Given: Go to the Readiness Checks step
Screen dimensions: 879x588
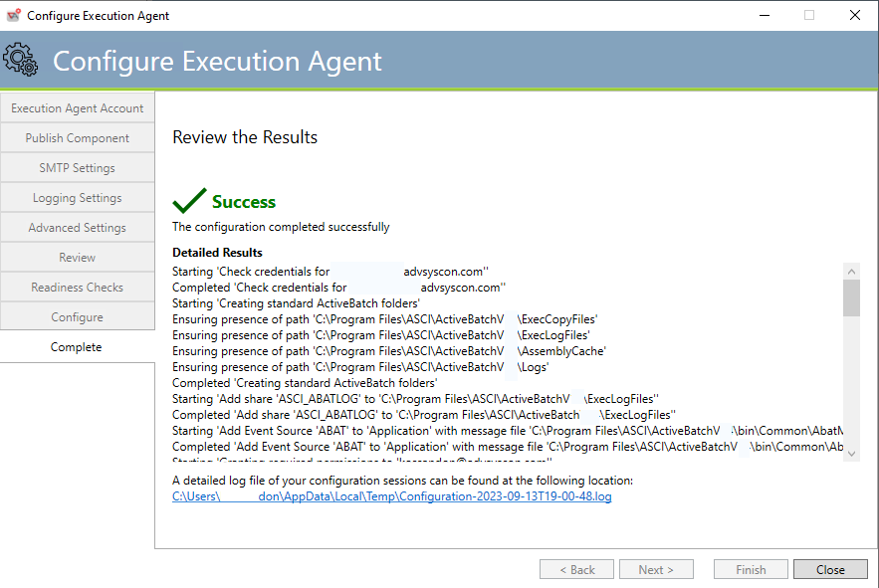Looking at the screenshot, I should pos(78,287).
